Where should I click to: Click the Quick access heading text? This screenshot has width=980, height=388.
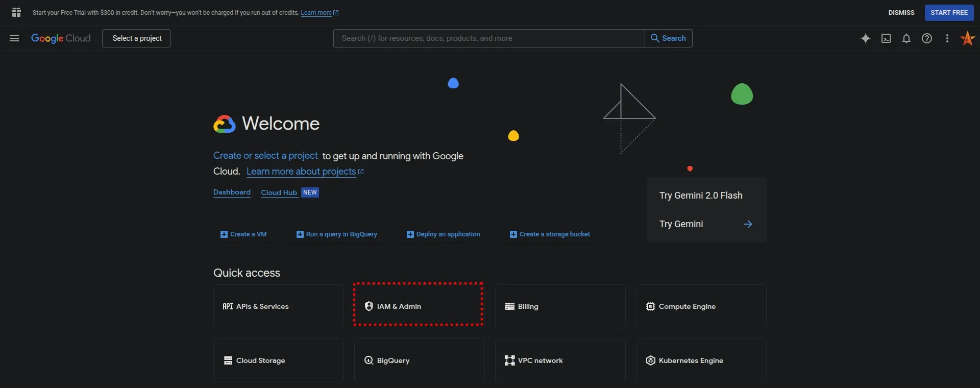(x=247, y=273)
